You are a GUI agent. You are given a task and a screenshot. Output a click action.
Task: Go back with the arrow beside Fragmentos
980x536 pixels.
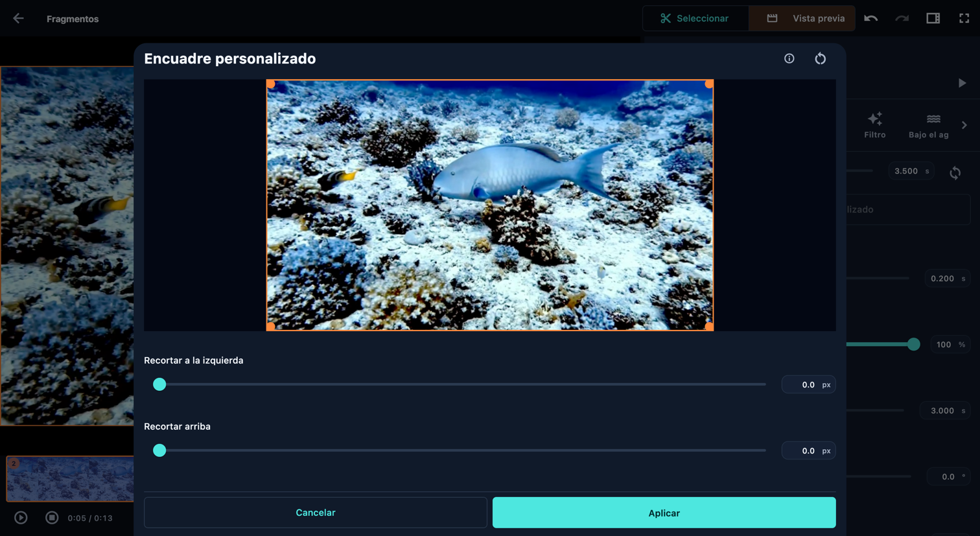click(18, 18)
